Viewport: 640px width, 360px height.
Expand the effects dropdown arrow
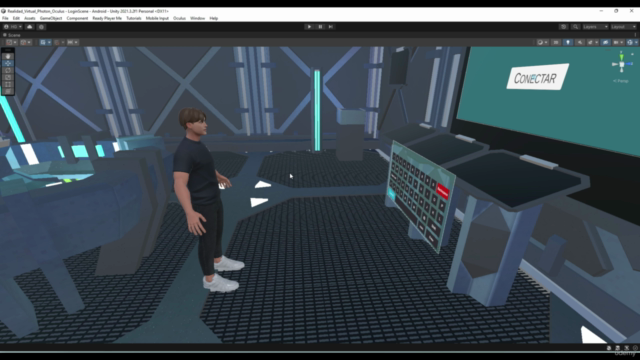tap(596, 42)
